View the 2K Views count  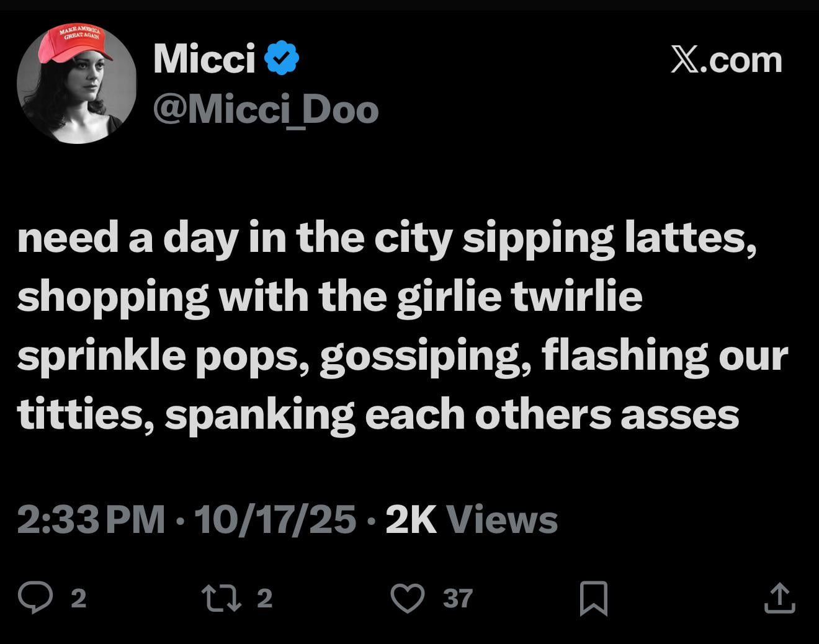pyautogui.click(x=472, y=519)
